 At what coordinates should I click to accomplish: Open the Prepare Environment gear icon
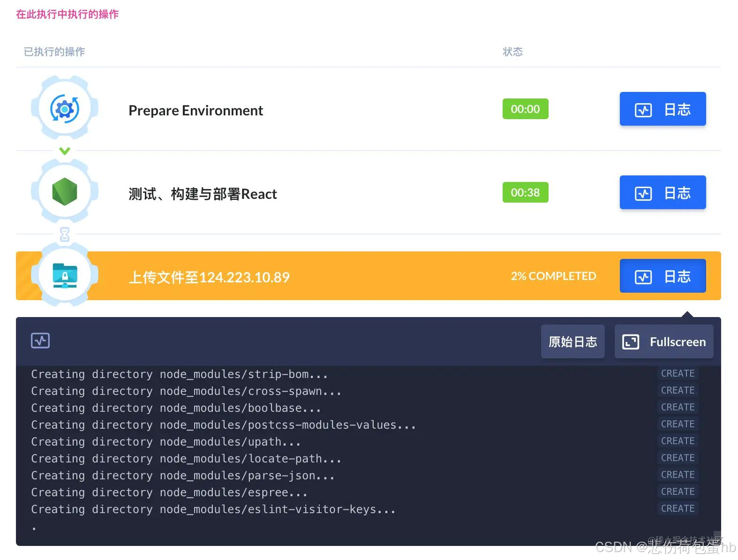(65, 109)
